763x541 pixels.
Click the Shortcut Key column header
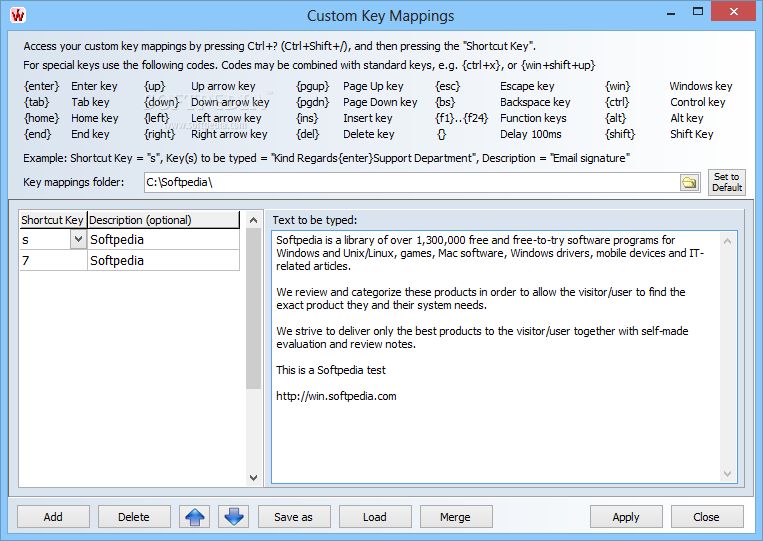click(x=53, y=220)
